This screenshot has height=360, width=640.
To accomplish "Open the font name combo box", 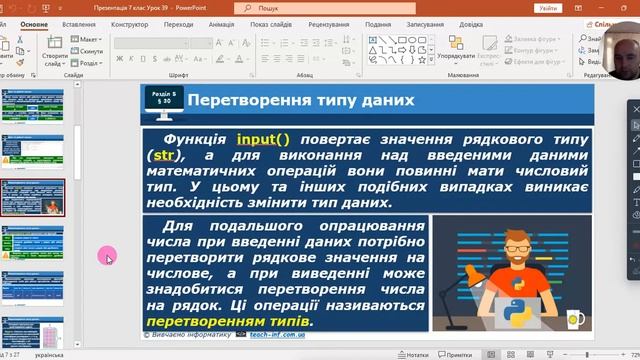I will point(151,43).
